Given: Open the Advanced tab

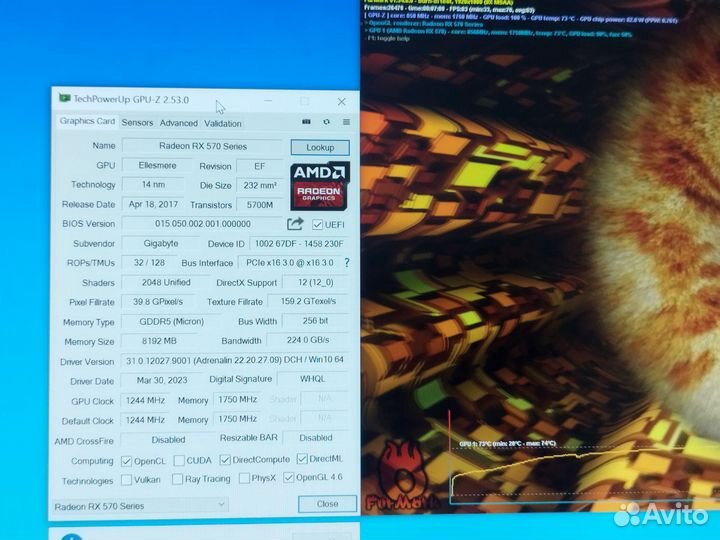Looking at the screenshot, I should 179,123.
